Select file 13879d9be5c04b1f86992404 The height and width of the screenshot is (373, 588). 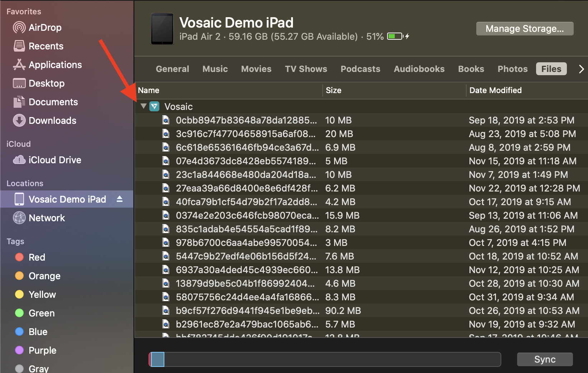pos(361,283)
